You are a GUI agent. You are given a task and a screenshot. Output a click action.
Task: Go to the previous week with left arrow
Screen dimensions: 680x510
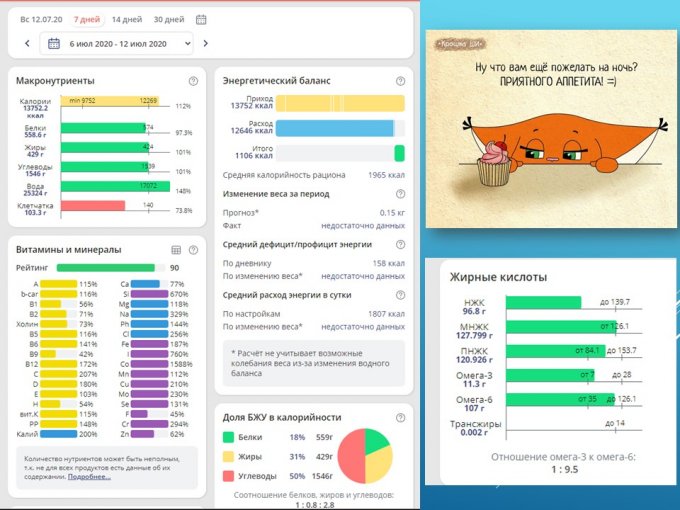click(x=27, y=43)
